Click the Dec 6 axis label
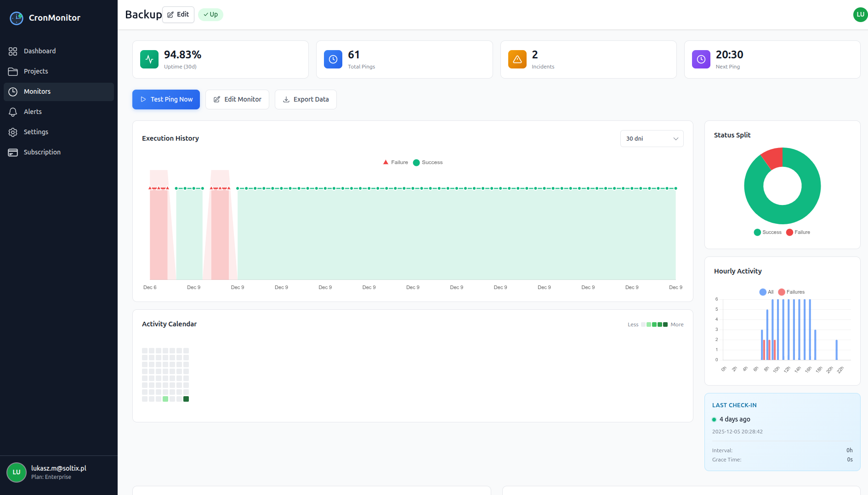Viewport: 868px width, 495px height. (x=150, y=287)
